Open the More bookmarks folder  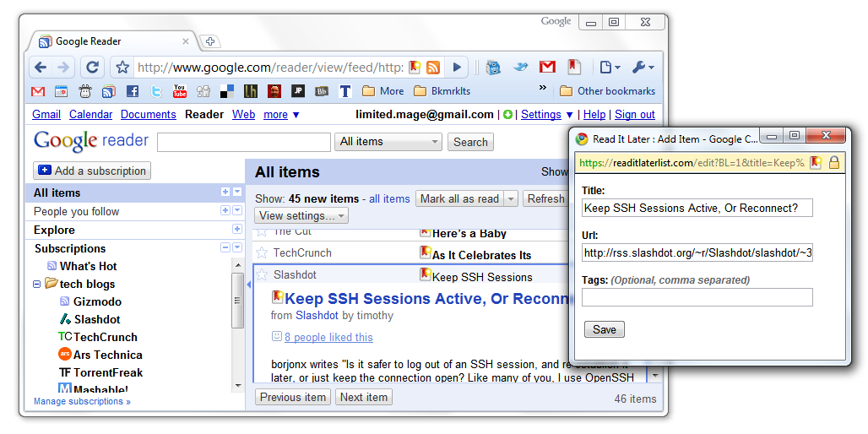click(383, 91)
